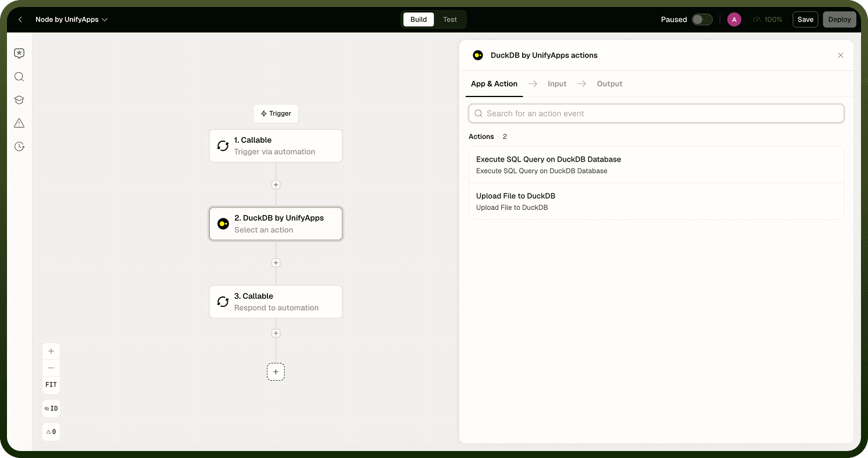The width and height of the screenshot is (868, 458).
Task: Open the graduation cap learning icon
Action: 19,100
